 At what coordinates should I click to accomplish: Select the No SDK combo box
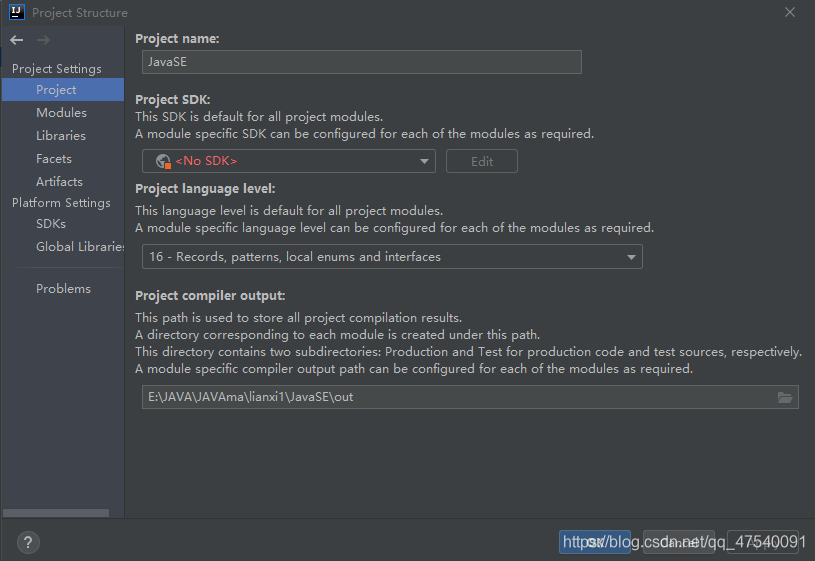(x=288, y=161)
